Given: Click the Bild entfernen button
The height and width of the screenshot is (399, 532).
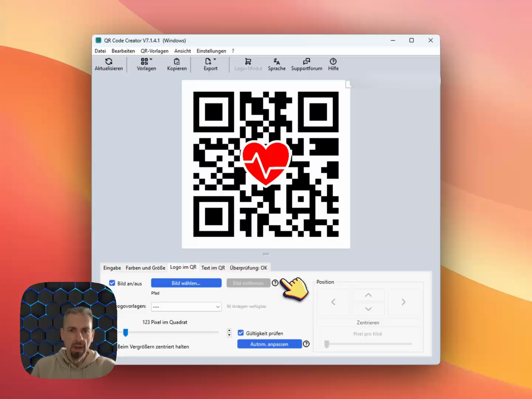Looking at the screenshot, I should coord(248,283).
